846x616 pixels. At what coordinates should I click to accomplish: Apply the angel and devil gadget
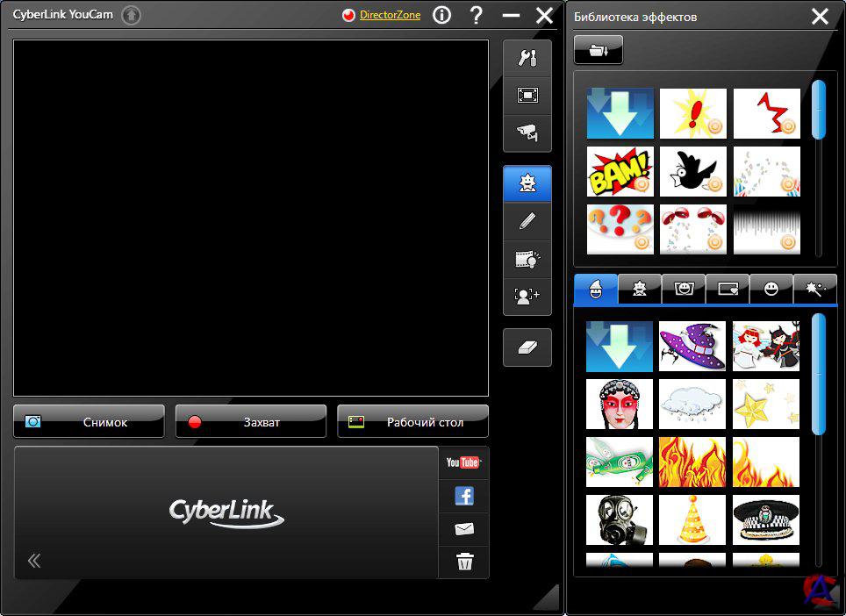coord(765,347)
